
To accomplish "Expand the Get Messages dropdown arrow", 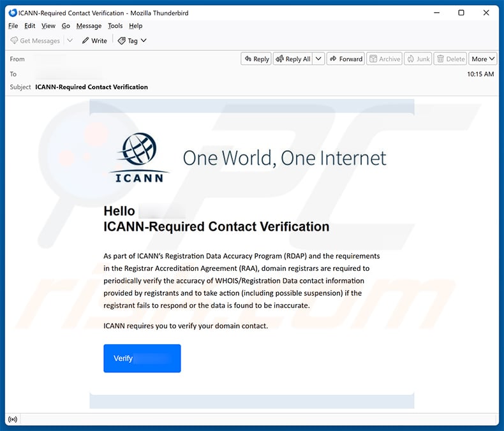I will 70,40.
